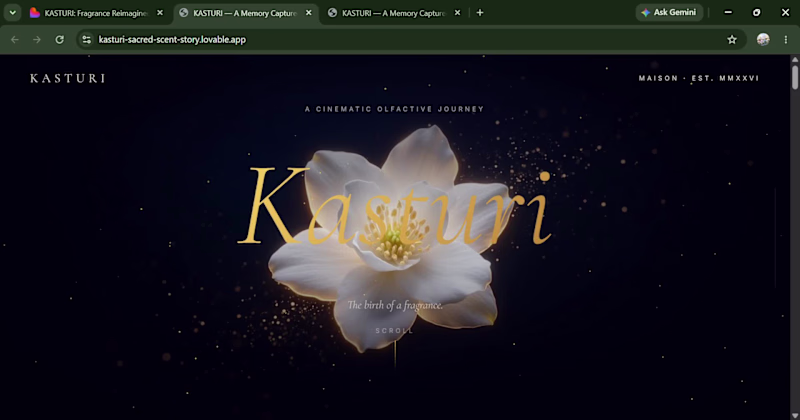
Task: Open the Chrome profile avatar
Action: tap(763, 39)
